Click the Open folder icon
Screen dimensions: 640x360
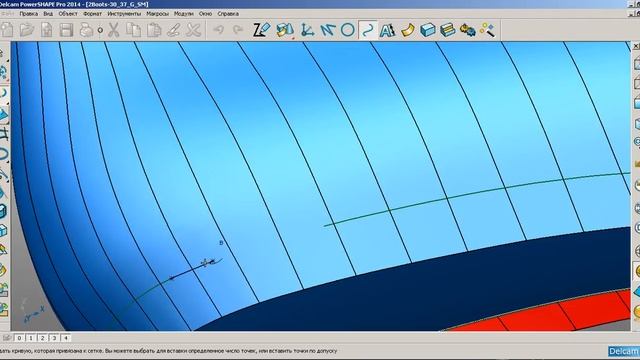(x=27, y=30)
